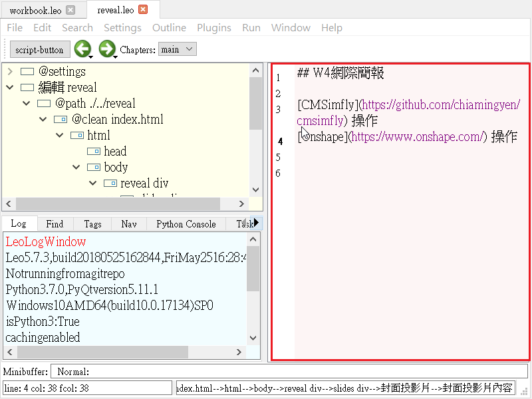Click the head node icon box
The width and height of the screenshot is (532, 399).
93,151
